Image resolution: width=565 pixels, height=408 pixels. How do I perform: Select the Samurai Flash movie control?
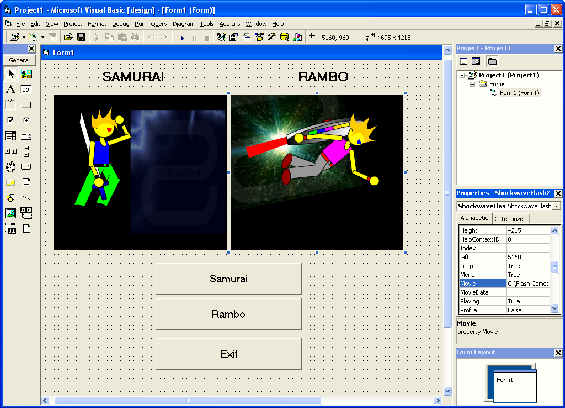point(141,172)
